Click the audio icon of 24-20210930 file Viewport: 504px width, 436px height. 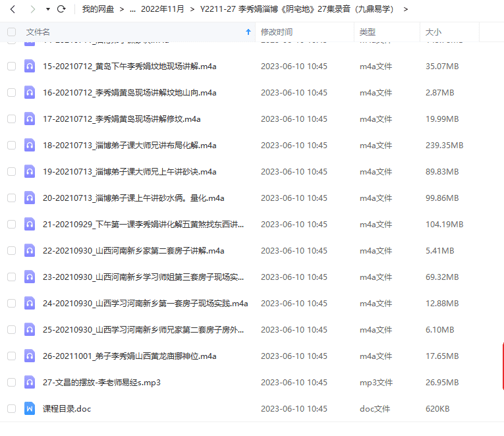pos(30,304)
